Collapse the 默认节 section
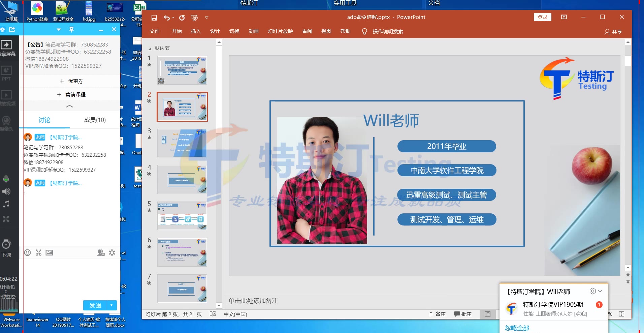The image size is (644, 333). [x=150, y=49]
